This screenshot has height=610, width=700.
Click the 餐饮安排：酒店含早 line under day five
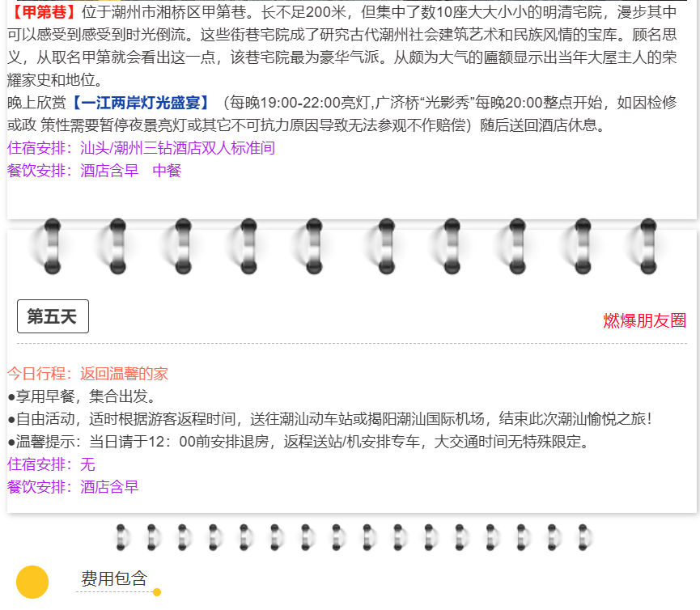pyautogui.click(x=73, y=487)
